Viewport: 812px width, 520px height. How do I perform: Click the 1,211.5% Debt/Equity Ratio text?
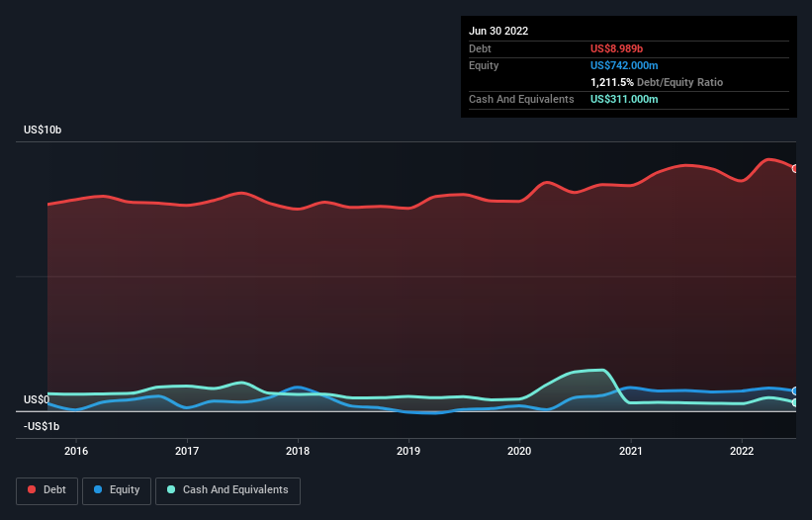point(657,82)
